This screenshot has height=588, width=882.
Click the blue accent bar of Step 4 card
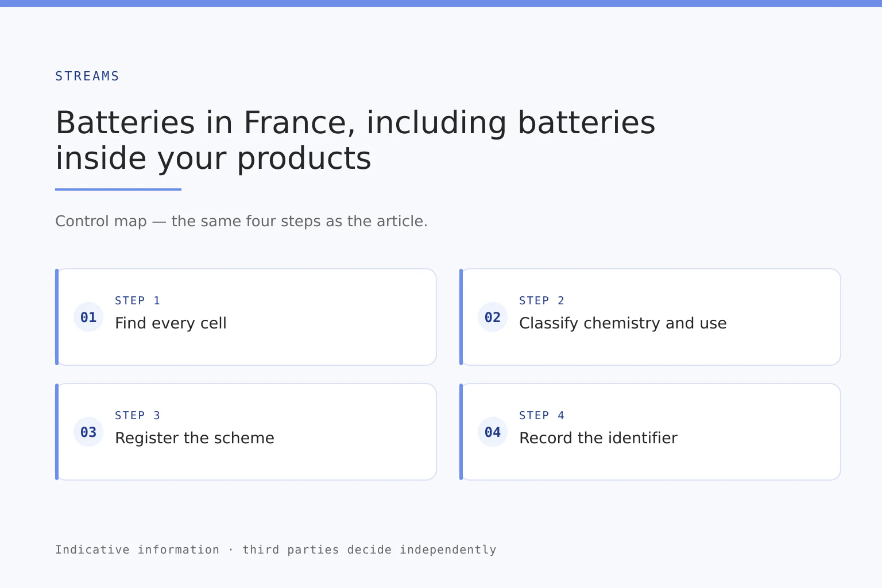[x=461, y=432]
